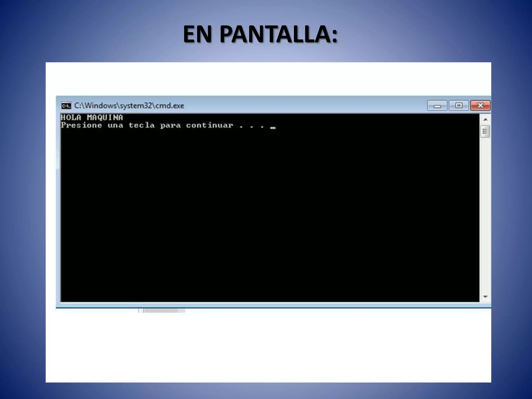Click the EN PANTALLA: slide heading
Viewport: 532px width, 399px height.
(260, 34)
